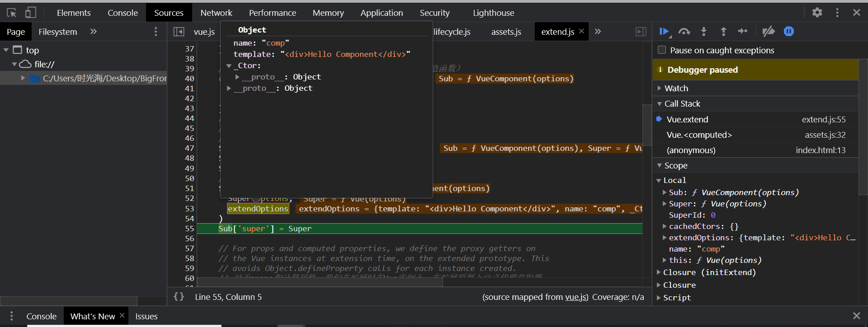Open the Console drawer tab

[x=41, y=316]
